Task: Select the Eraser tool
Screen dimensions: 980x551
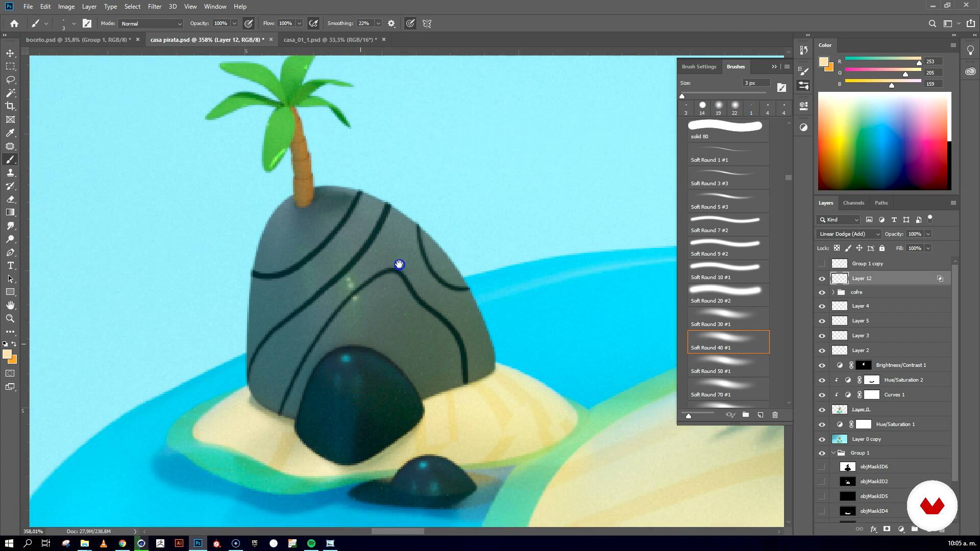Action: click(x=10, y=199)
